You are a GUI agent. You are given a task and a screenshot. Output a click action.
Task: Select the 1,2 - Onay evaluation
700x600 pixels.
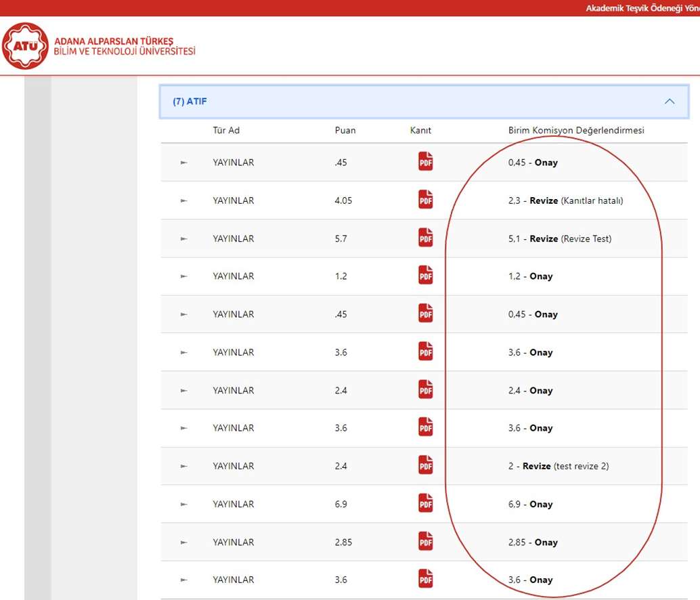click(530, 276)
